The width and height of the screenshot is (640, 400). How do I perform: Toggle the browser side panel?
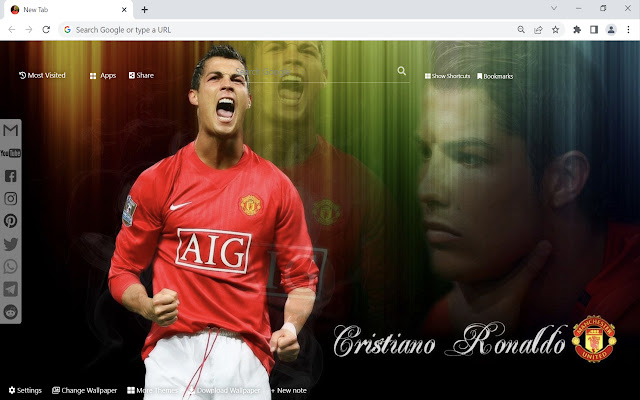click(594, 29)
